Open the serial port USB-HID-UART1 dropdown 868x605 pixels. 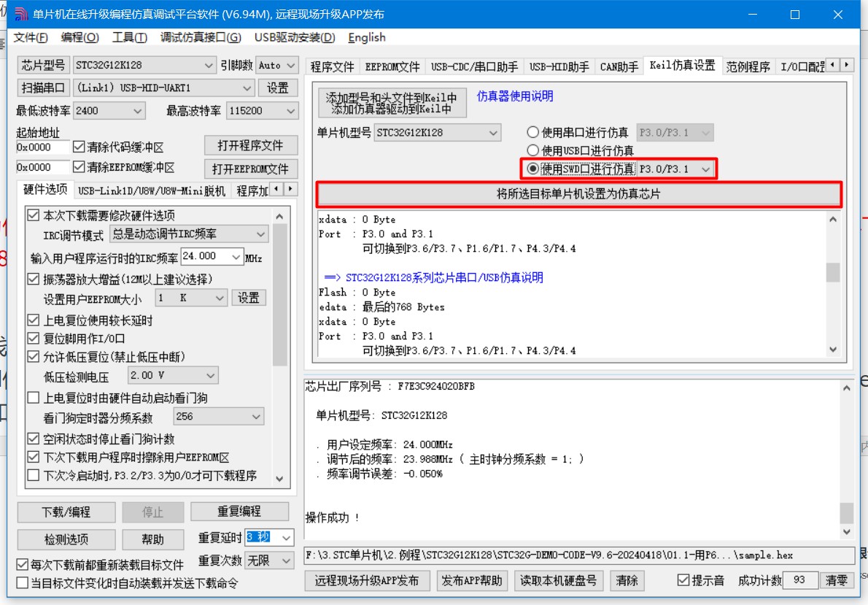click(x=164, y=88)
